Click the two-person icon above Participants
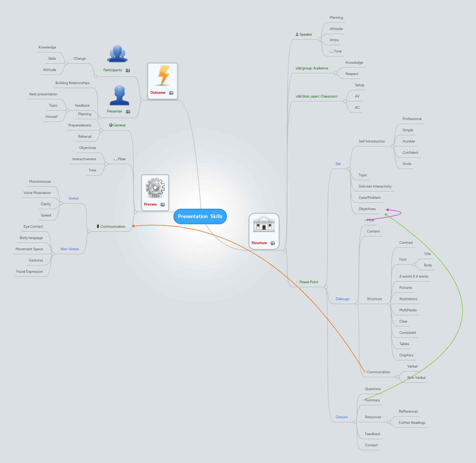The image size is (476, 463). 117,54
